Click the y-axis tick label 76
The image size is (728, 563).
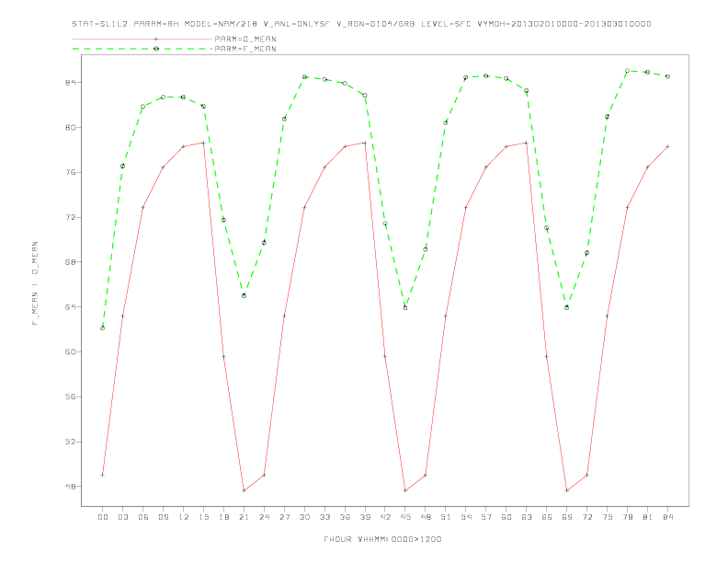point(71,172)
